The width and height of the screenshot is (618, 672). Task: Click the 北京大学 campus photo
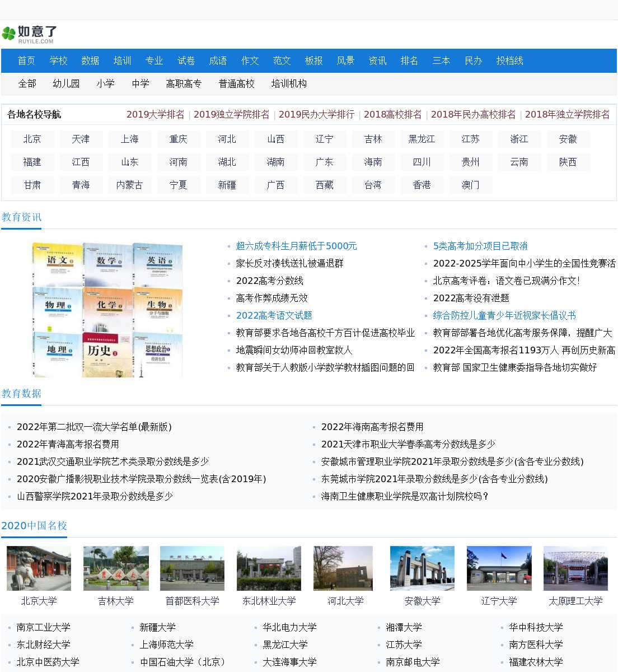pos(39,568)
